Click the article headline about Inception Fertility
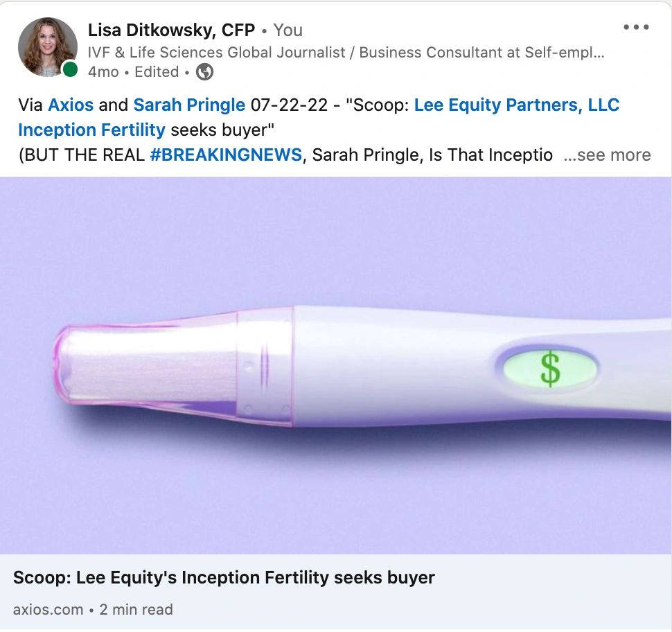The width and height of the screenshot is (672, 632). 224,577
